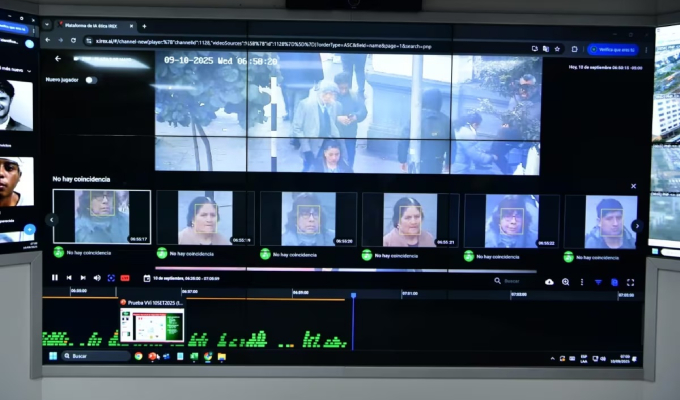This screenshot has width=680, height=400.
Task: Zoom the timeline with magnifier icon
Action: click(565, 282)
